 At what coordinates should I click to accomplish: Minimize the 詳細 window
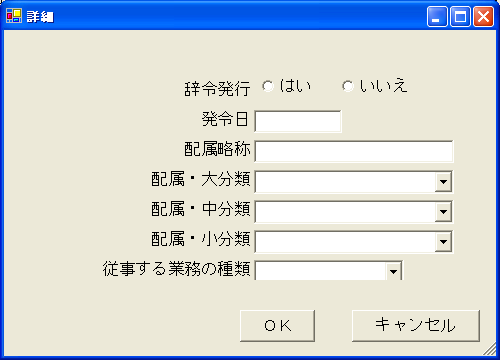click(437, 16)
